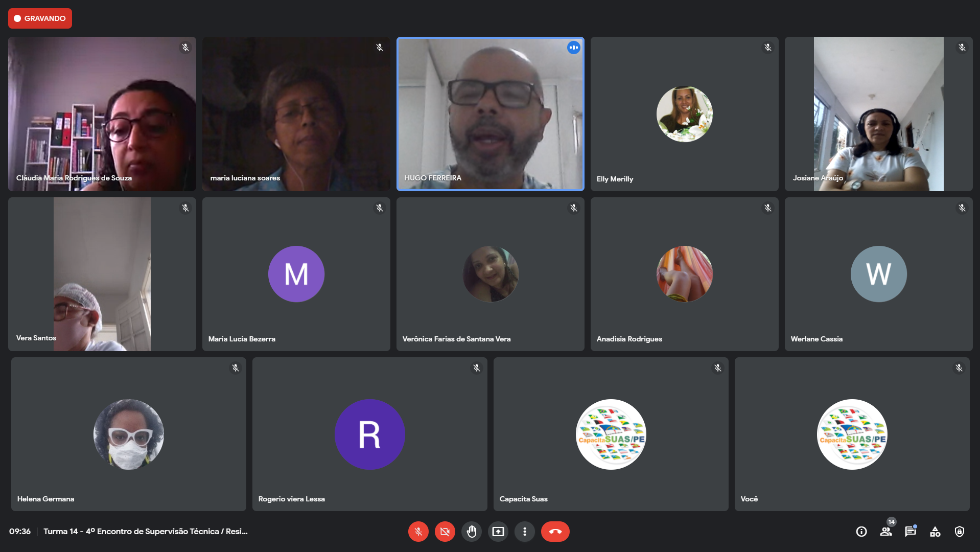Open the three-dot more options menu

pyautogui.click(x=524, y=532)
